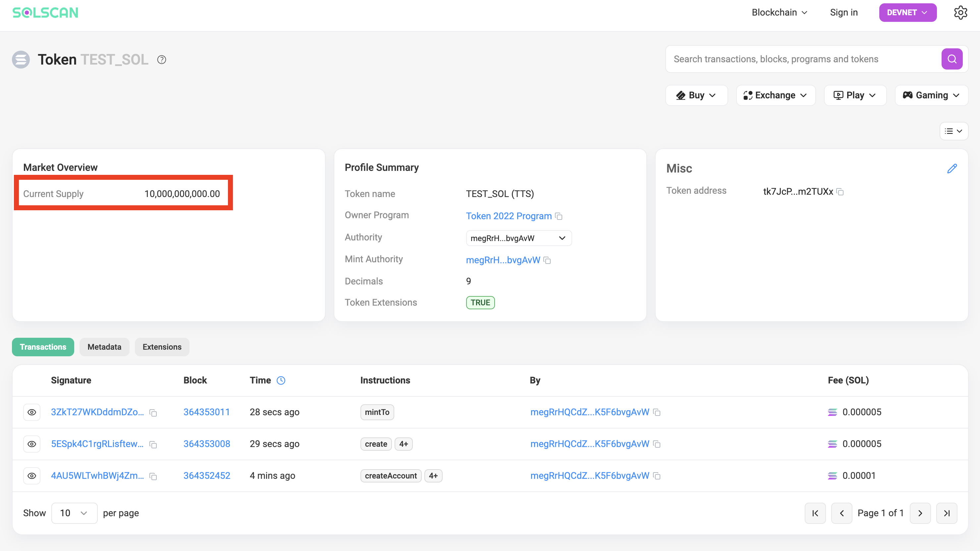The image size is (980, 551).
Task: Click the help question mark beside TEST_SOL
Action: pyautogui.click(x=162, y=60)
